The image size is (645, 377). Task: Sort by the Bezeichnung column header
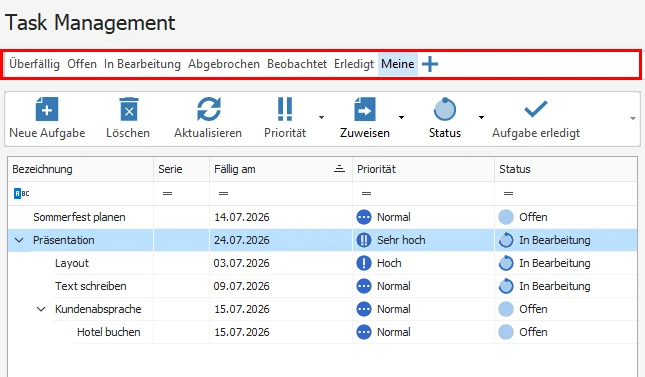(81, 169)
